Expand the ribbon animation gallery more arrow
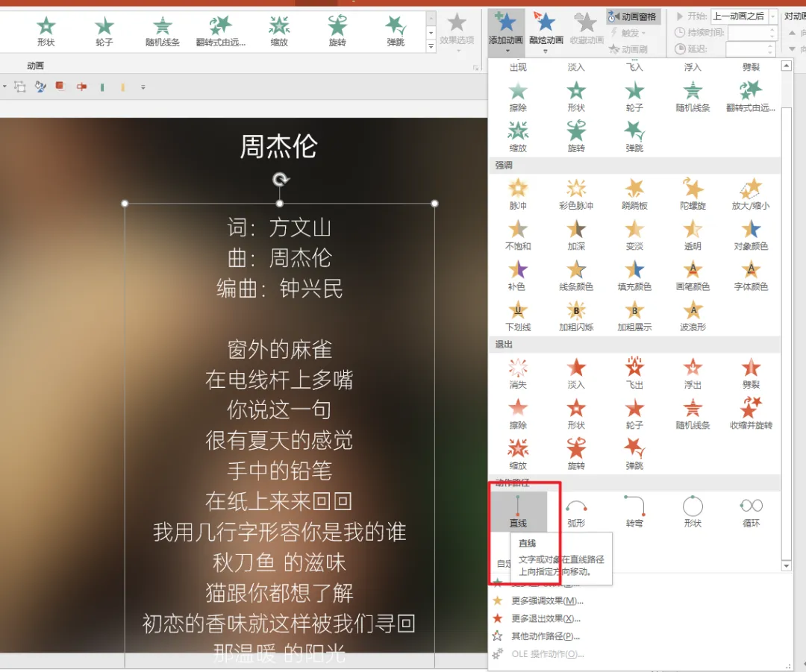This screenshot has height=672, width=806. [431, 46]
